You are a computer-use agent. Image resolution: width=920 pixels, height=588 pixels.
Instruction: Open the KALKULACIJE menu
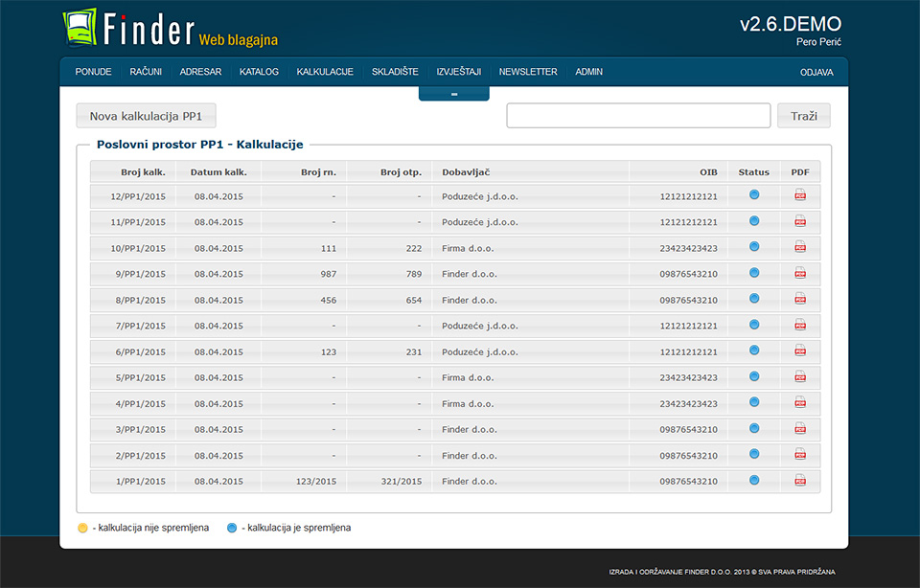click(325, 72)
